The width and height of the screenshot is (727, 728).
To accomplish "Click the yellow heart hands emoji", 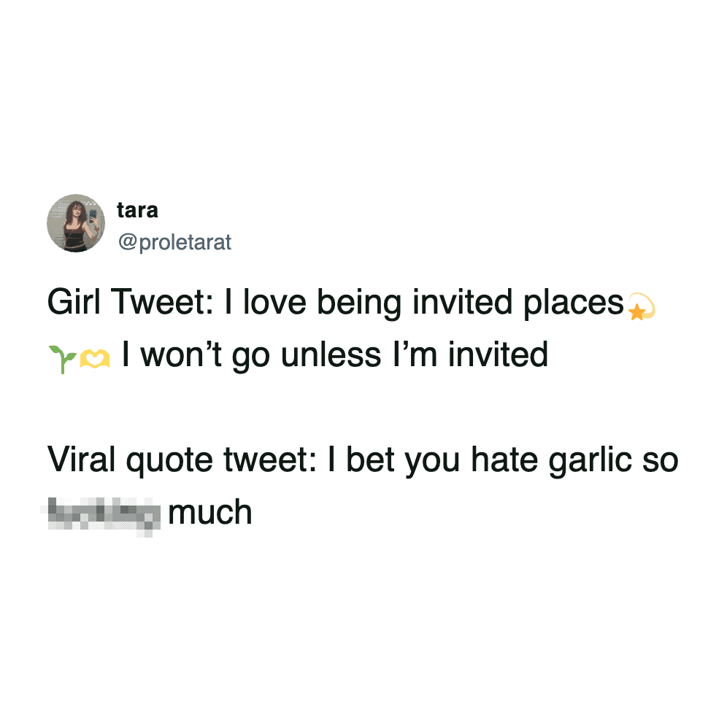I will click(95, 358).
